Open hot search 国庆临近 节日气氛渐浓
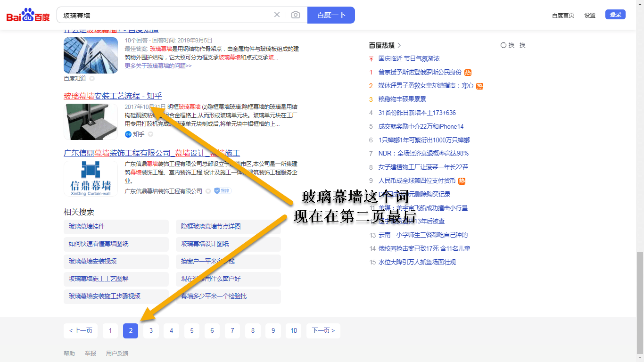Screen dimensions: 644x362 point(409,59)
